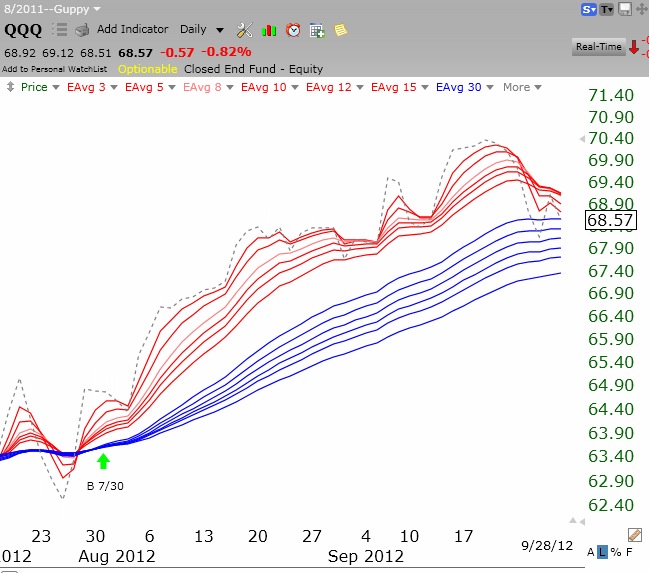Click the 17 date tick on time axis
Screen dimensions: 649x573
pyautogui.click(x=463, y=536)
